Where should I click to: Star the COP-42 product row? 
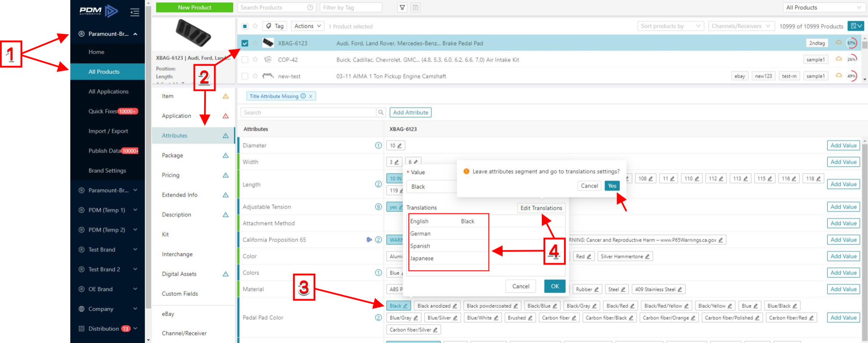click(255, 59)
